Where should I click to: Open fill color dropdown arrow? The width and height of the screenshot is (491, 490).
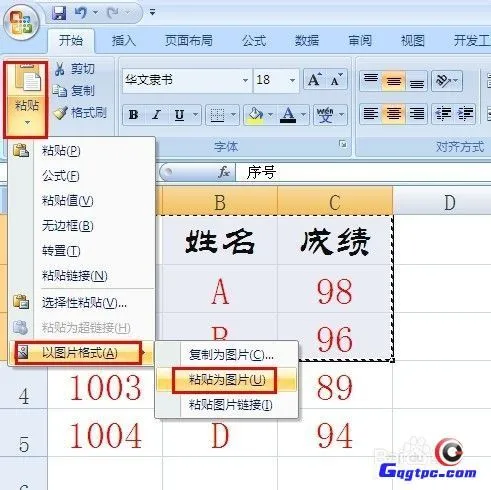pos(271,115)
